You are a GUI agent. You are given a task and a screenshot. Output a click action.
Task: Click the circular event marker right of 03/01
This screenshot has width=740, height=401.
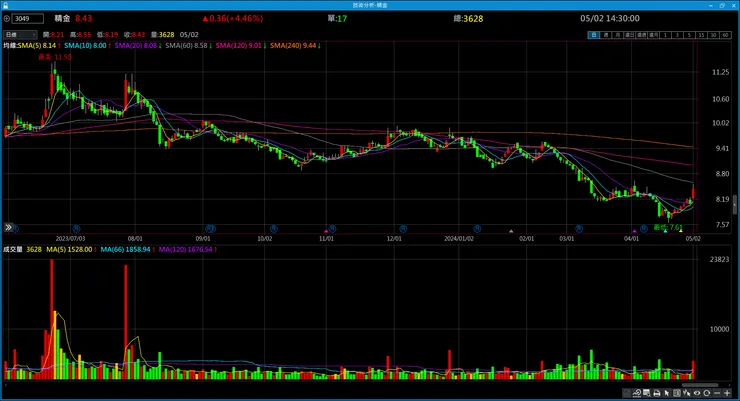point(579,229)
